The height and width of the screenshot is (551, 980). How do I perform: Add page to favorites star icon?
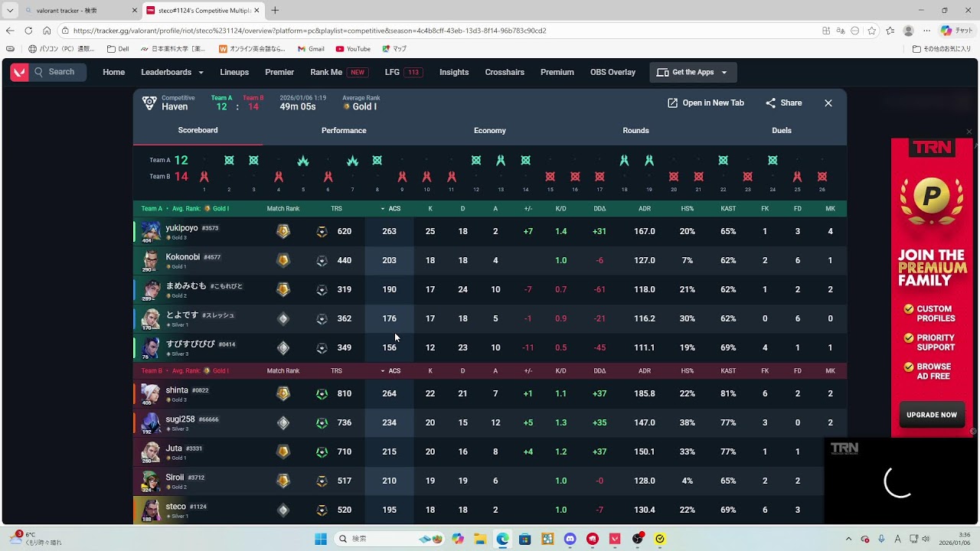872,31
